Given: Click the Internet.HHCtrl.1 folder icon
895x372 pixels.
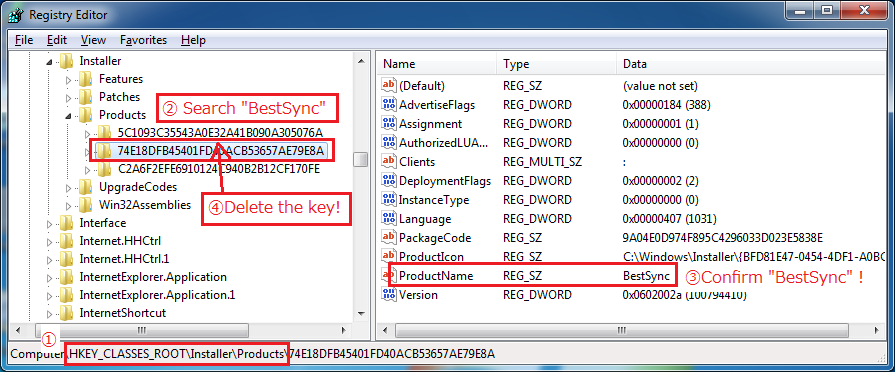Looking at the screenshot, I should click(66, 259).
